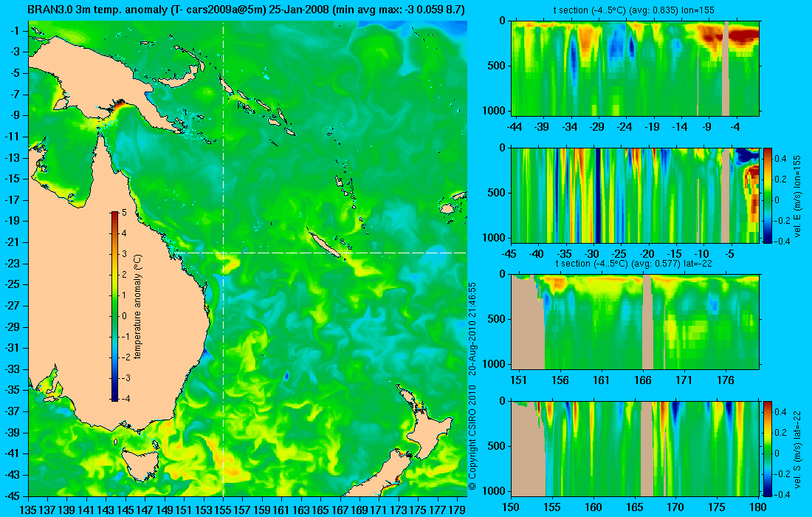Click '-30' on the vel. E section axis

pyautogui.click(x=591, y=254)
